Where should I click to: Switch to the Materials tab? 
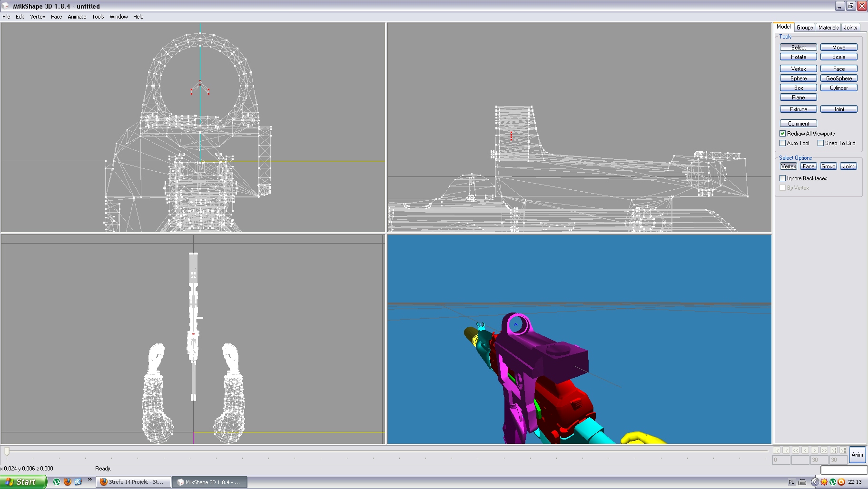click(829, 28)
